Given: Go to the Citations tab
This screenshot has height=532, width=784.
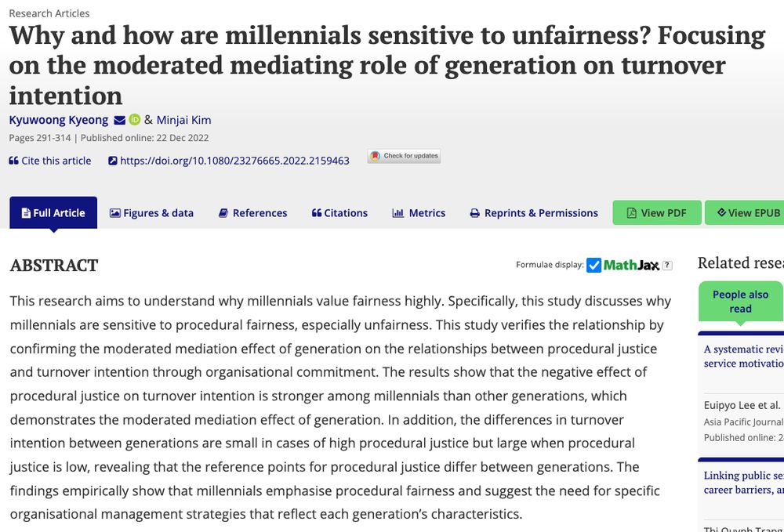Looking at the screenshot, I should [x=339, y=213].
